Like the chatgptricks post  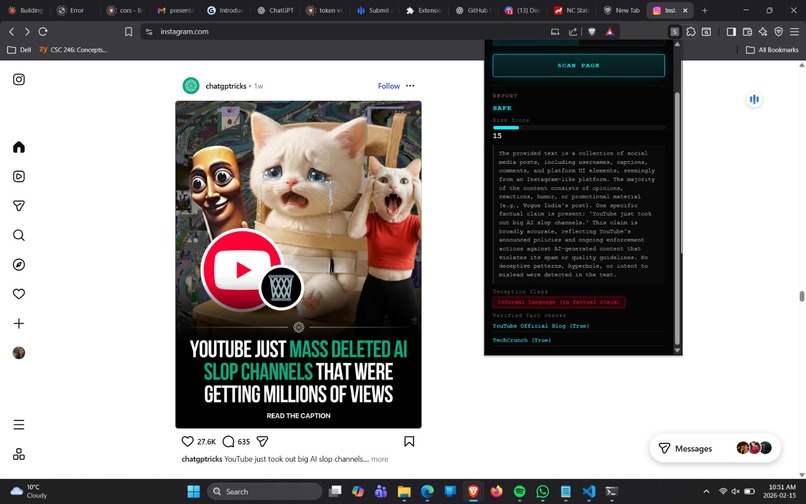tap(188, 441)
